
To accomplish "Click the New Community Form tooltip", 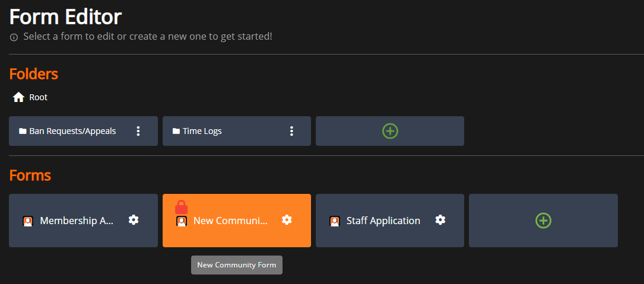I will tap(237, 265).
